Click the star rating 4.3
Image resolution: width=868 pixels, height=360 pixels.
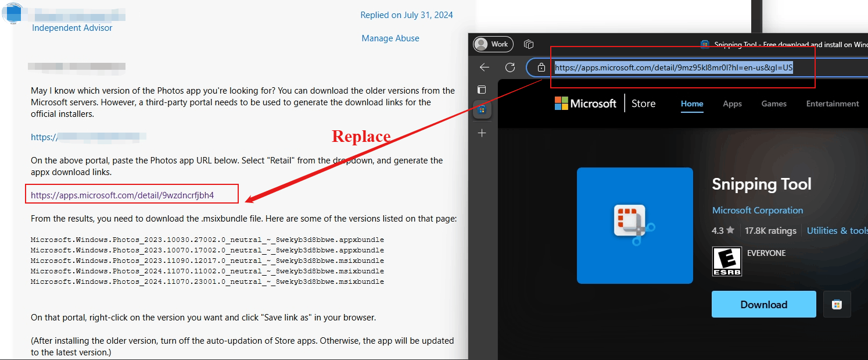[x=723, y=230]
